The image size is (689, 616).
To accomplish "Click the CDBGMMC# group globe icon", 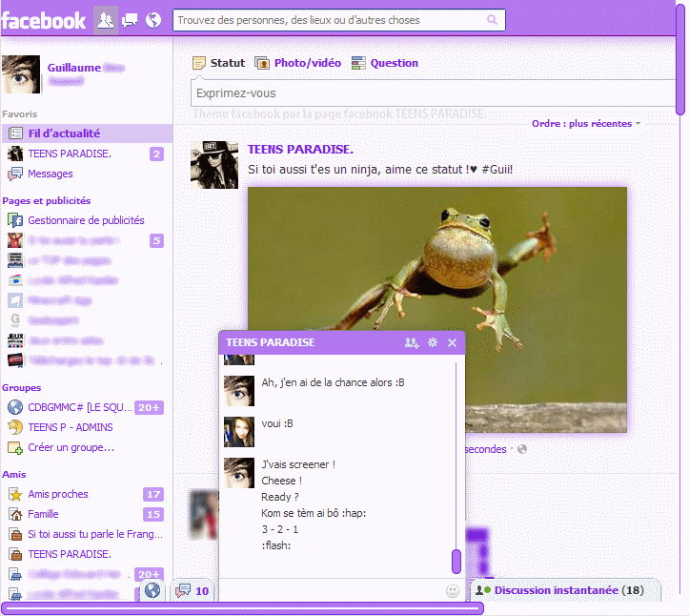I will tap(15, 407).
